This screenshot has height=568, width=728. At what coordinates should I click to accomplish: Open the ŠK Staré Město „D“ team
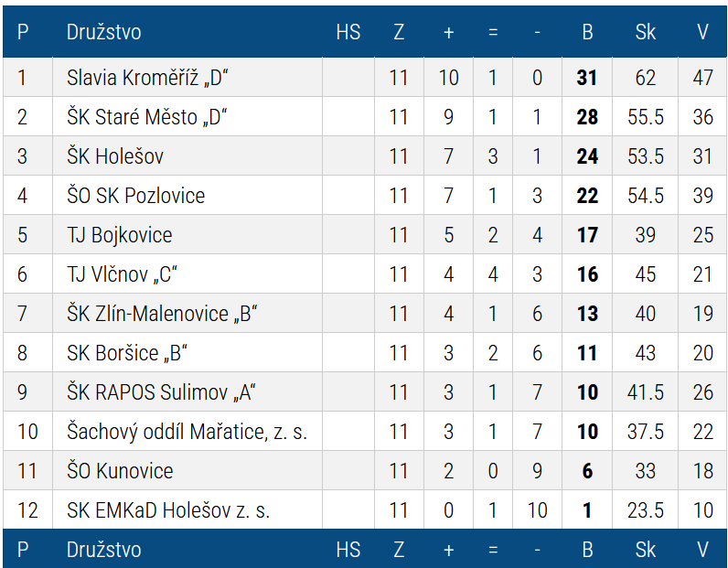point(146,117)
